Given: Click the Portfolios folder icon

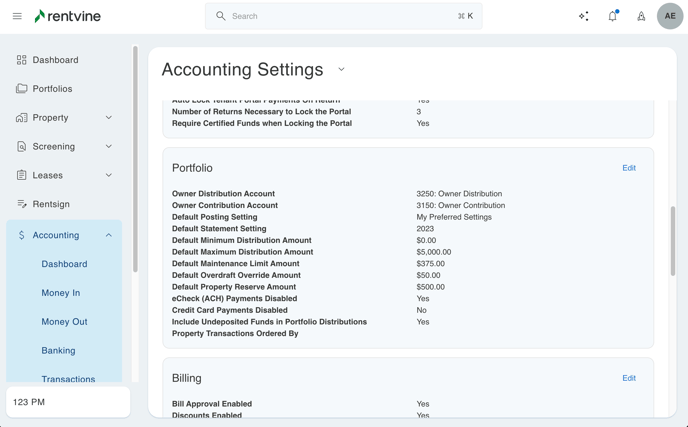Looking at the screenshot, I should [x=22, y=89].
